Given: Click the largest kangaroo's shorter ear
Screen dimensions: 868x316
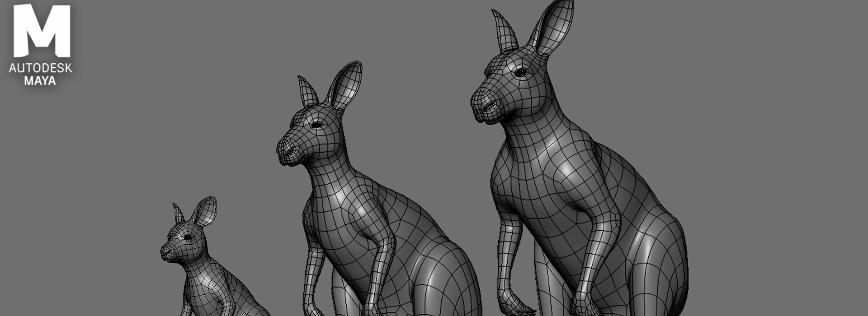Looking at the screenshot, I should tap(505, 32).
